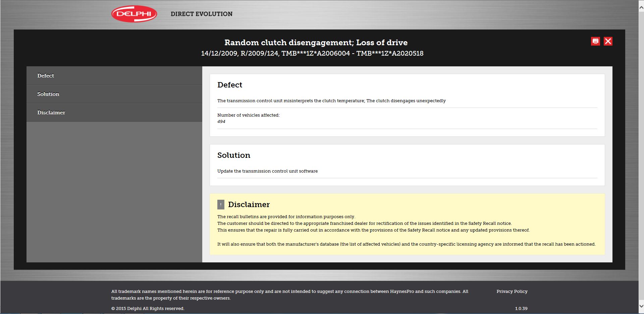Click the Delphi logo
The width and height of the screenshot is (644, 314).
click(x=134, y=14)
